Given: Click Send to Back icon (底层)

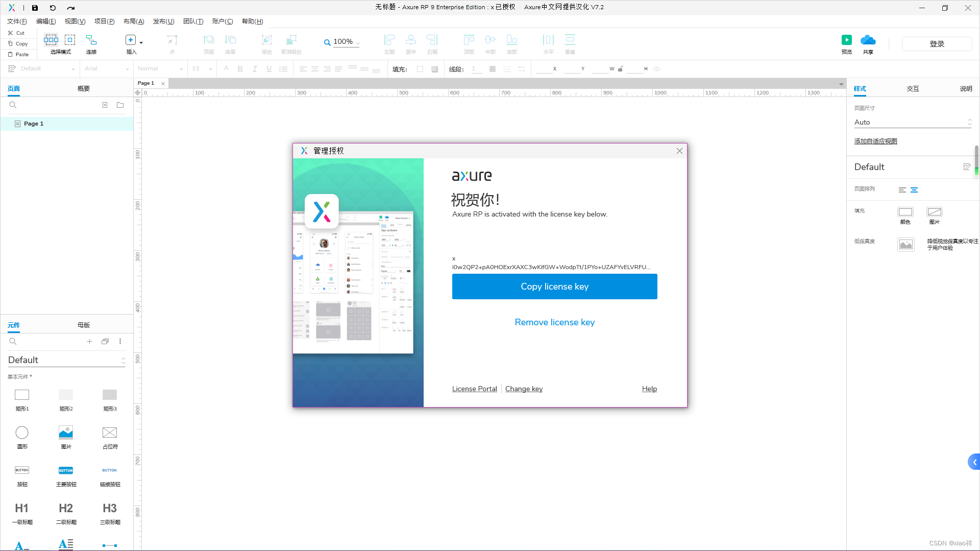Looking at the screenshot, I should pos(230,40).
